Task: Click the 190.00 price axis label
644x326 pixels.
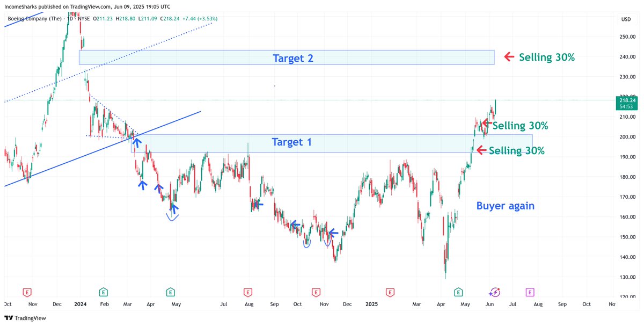Action: (x=628, y=157)
